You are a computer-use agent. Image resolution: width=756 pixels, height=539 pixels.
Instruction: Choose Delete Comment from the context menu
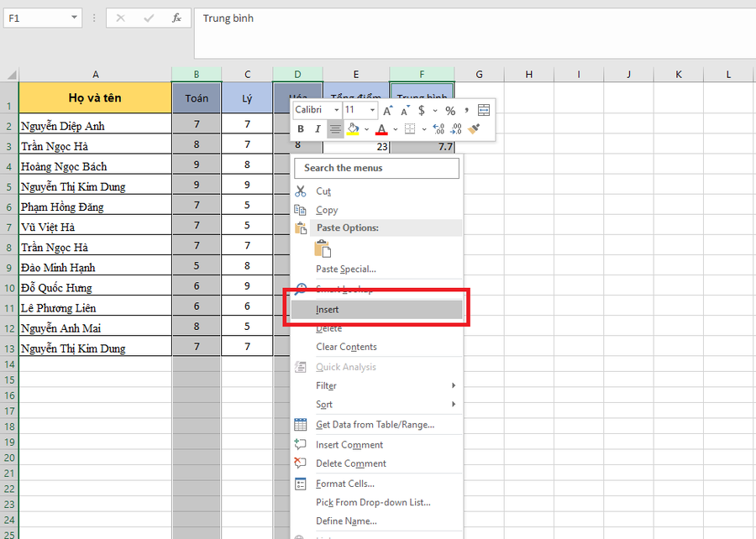pos(376,463)
